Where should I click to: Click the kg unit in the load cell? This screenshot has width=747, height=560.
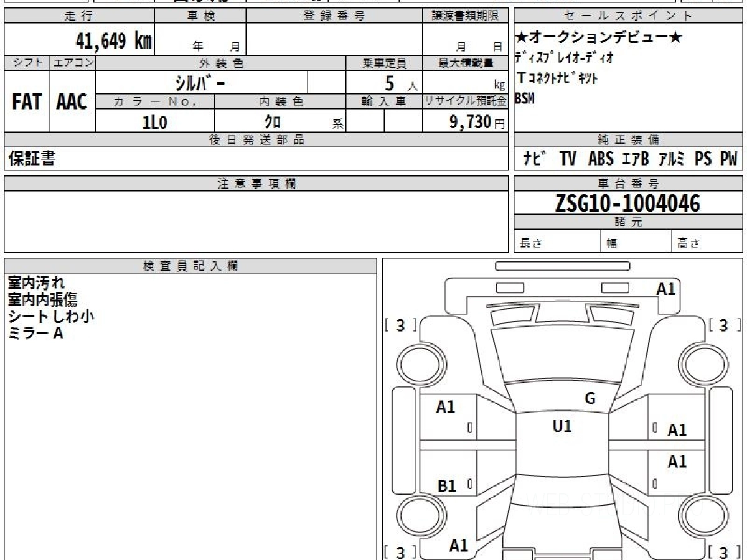click(499, 86)
